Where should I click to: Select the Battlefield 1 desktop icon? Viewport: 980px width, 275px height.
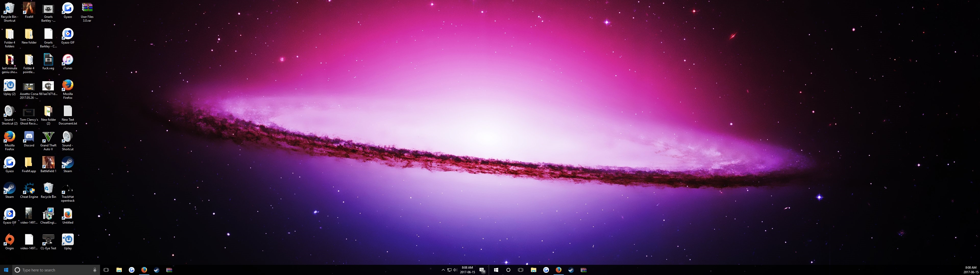(x=48, y=162)
